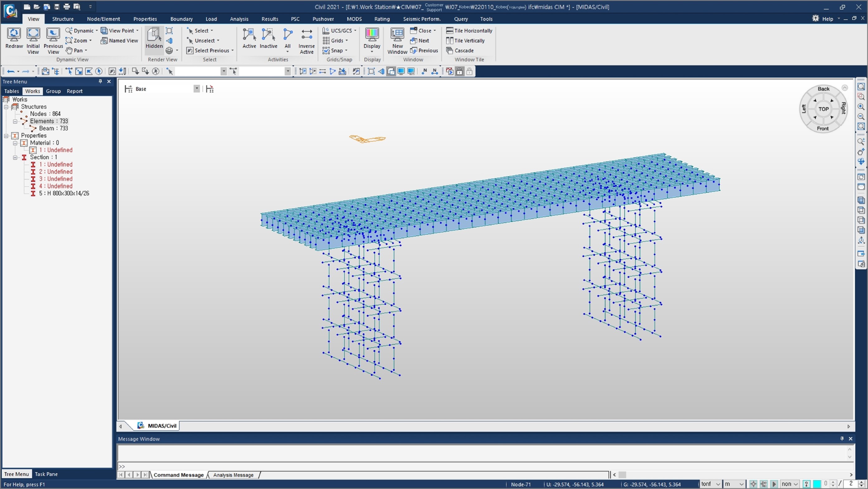Pin the Tree Menu panel
This screenshot has width=868, height=489.
point(100,81)
